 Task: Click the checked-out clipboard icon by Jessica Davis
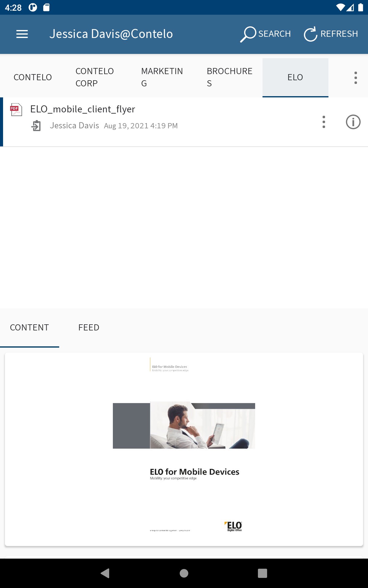point(36,126)
